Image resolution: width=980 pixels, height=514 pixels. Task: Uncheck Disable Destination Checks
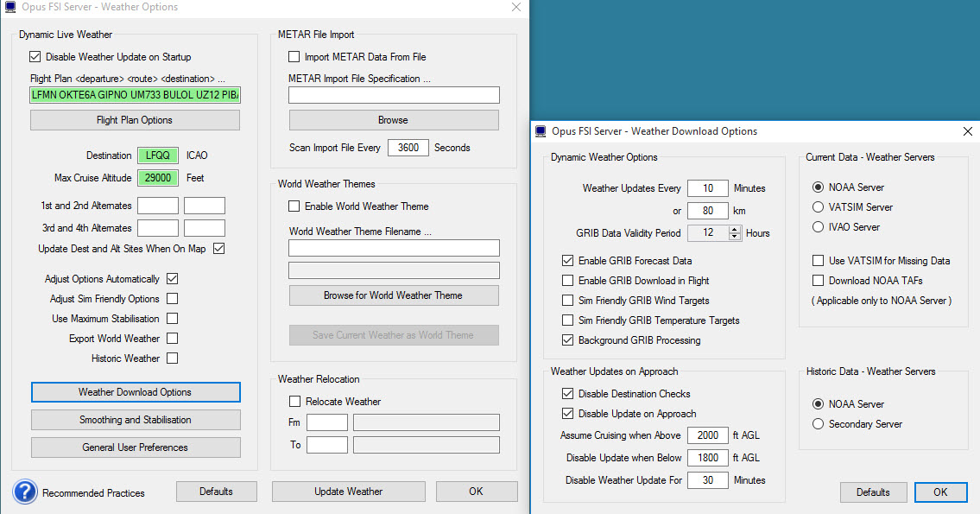click(x=567, y=394)
